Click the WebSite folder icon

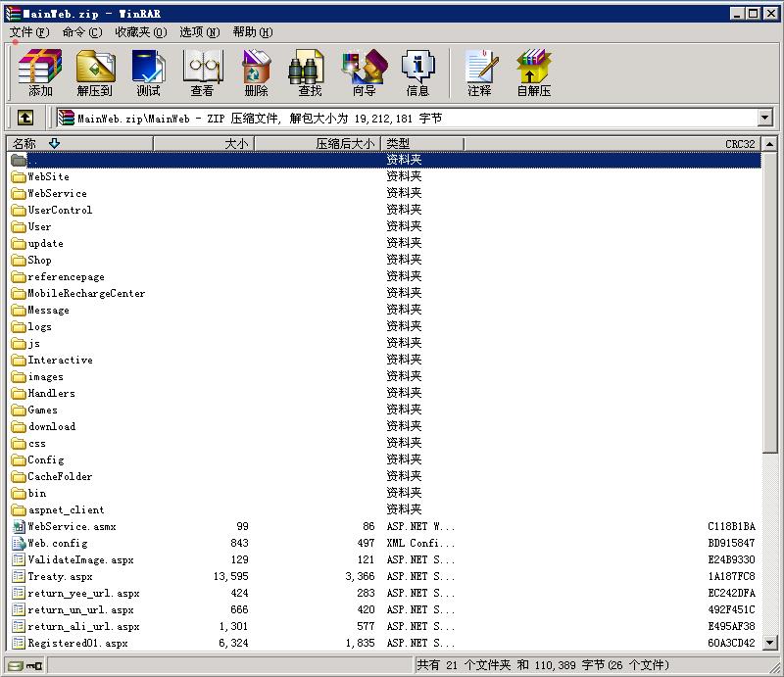coord(19,176)
